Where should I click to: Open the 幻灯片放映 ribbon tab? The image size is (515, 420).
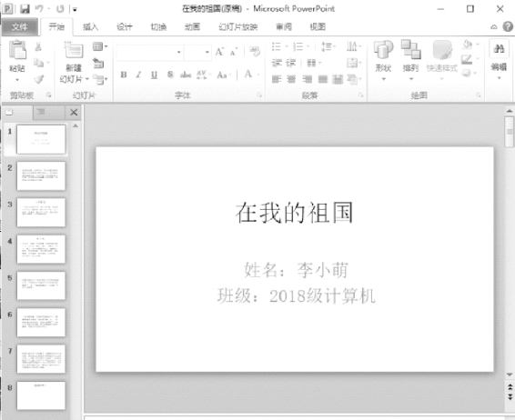pyautogui.click(x=238, y=27)
